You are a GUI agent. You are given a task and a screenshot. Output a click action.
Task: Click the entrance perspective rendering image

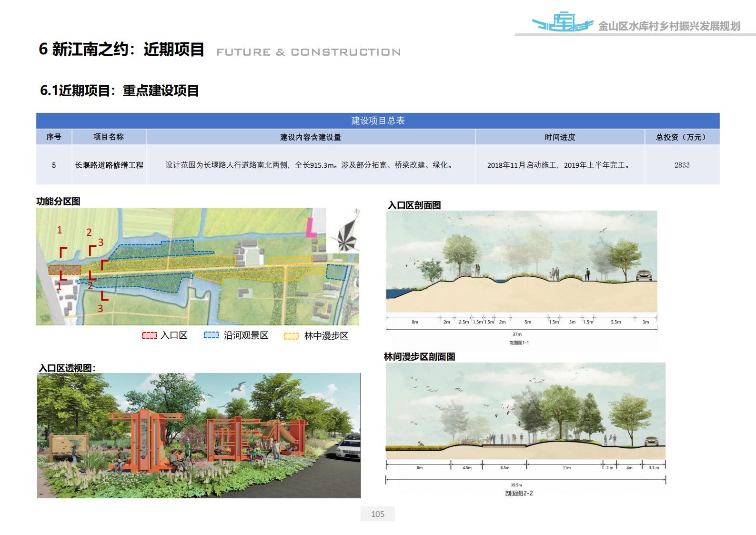point(199,435)
